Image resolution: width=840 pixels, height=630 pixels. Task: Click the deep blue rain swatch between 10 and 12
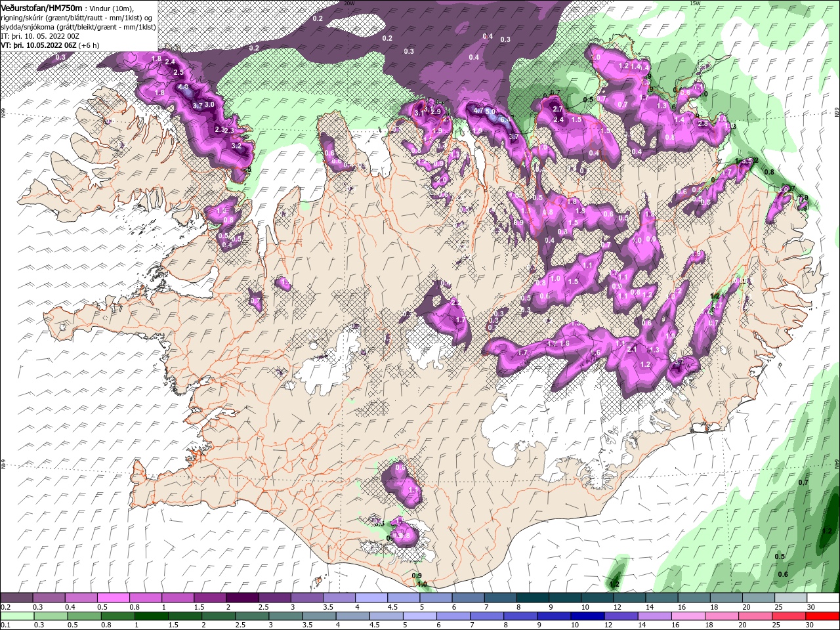(x=588, y=616)
